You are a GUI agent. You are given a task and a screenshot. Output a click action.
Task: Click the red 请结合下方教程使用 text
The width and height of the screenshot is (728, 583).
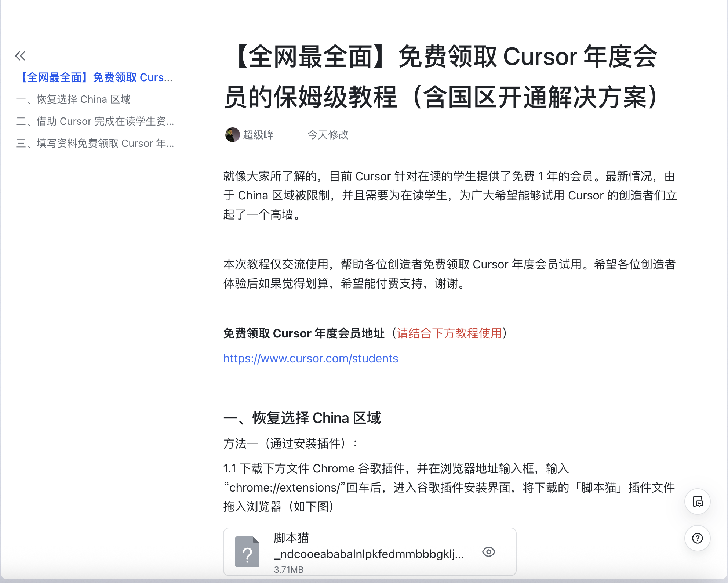coord(449,333)
